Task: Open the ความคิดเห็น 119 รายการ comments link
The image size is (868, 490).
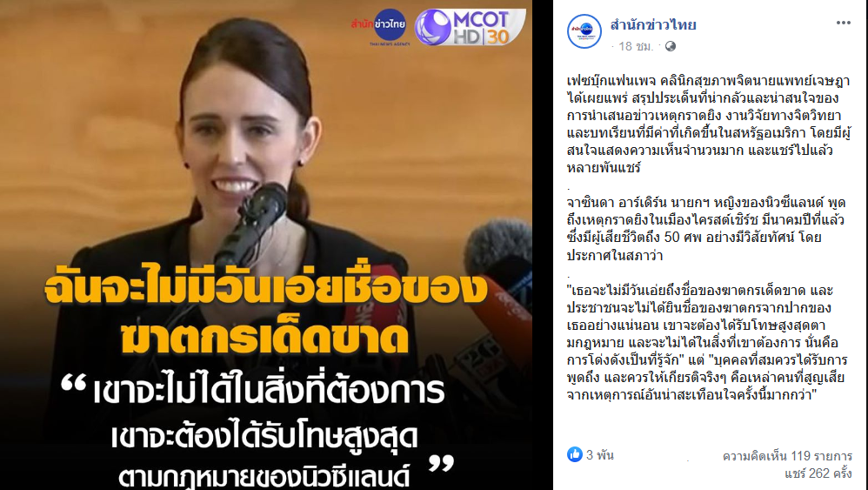Action: (x=786, y=456)
